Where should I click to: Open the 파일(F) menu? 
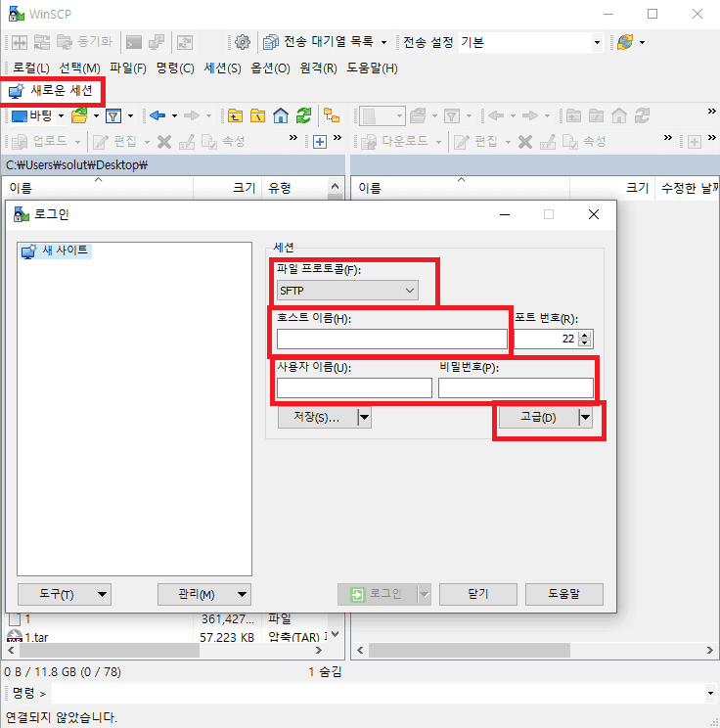[x=128, y=68]
